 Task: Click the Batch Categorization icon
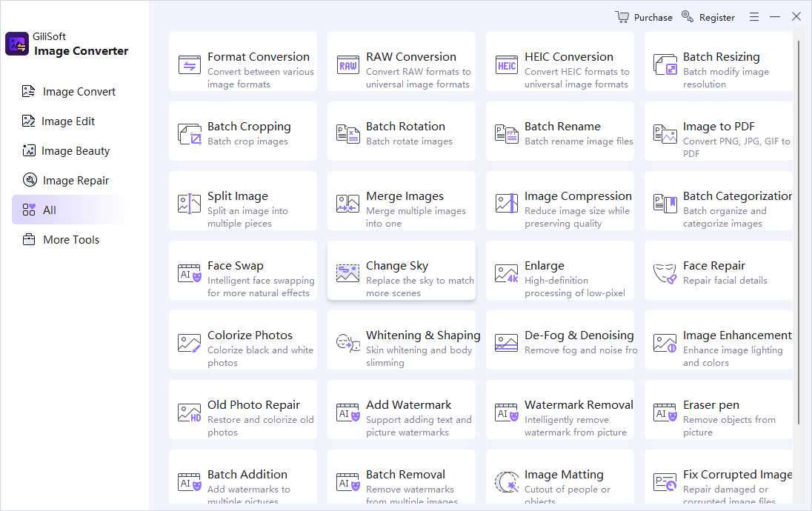[665, 204]
